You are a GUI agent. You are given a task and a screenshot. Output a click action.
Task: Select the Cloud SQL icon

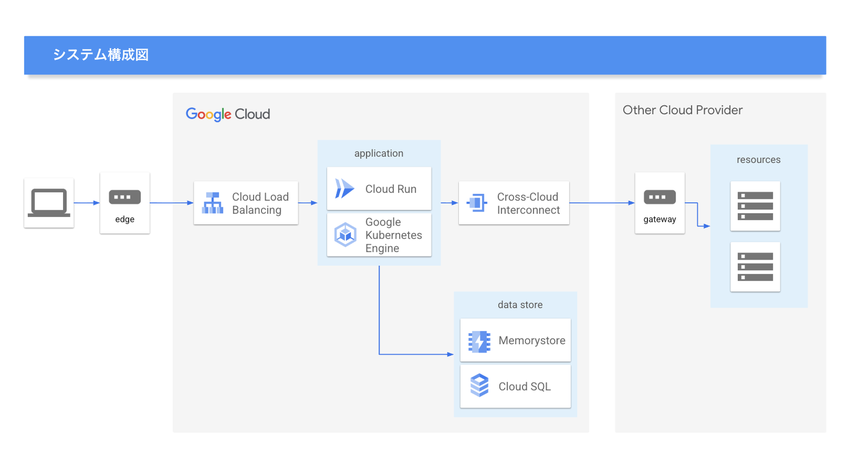[479, 386]
